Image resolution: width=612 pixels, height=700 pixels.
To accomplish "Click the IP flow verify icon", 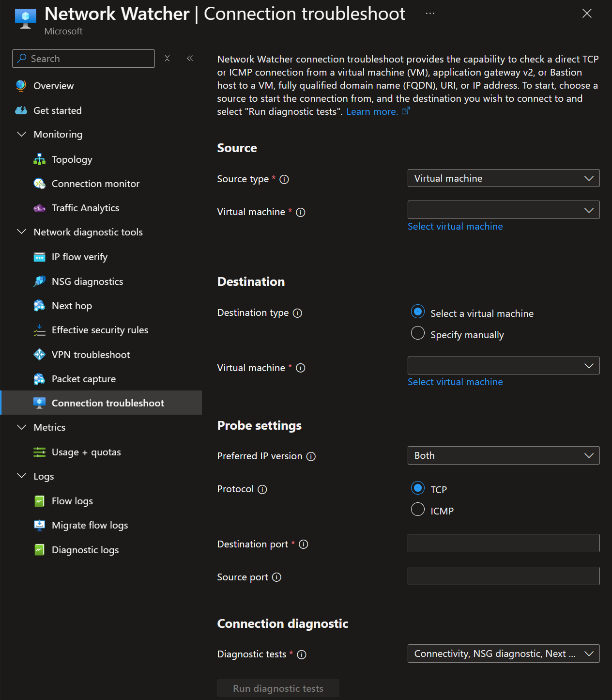I will 39,257.
